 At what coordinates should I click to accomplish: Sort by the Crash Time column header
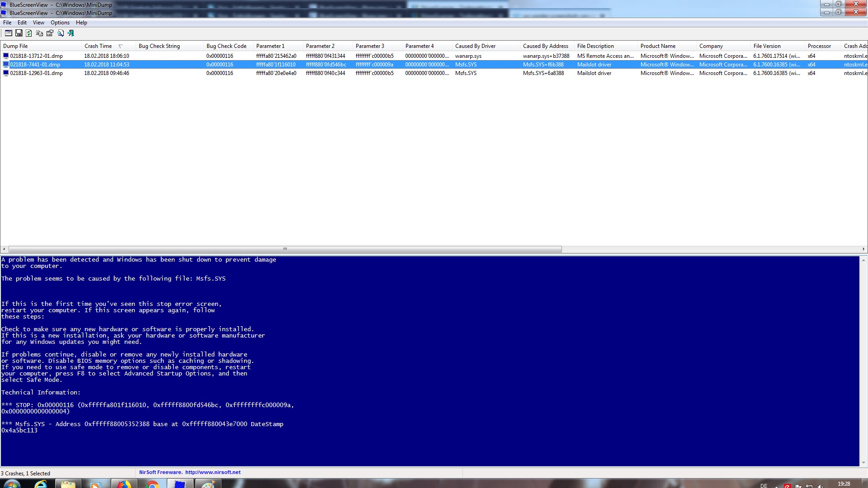98,46
